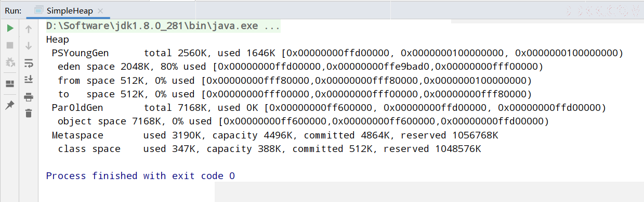The image size is (644, 202).
Task: Rerun SimpleHeap with the green play icon
Action: point(10,29)
